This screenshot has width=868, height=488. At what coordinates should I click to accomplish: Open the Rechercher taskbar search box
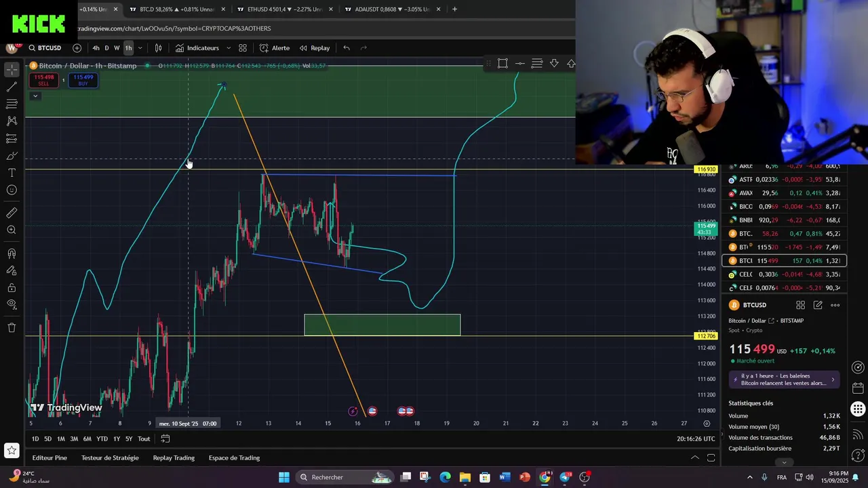(344, 477)
